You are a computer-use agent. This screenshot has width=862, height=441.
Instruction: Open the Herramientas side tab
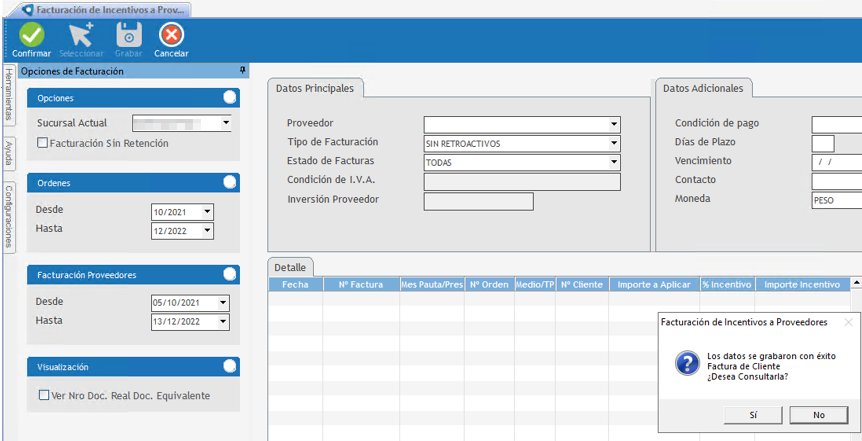pyautogui.click(x=9, y=96)
